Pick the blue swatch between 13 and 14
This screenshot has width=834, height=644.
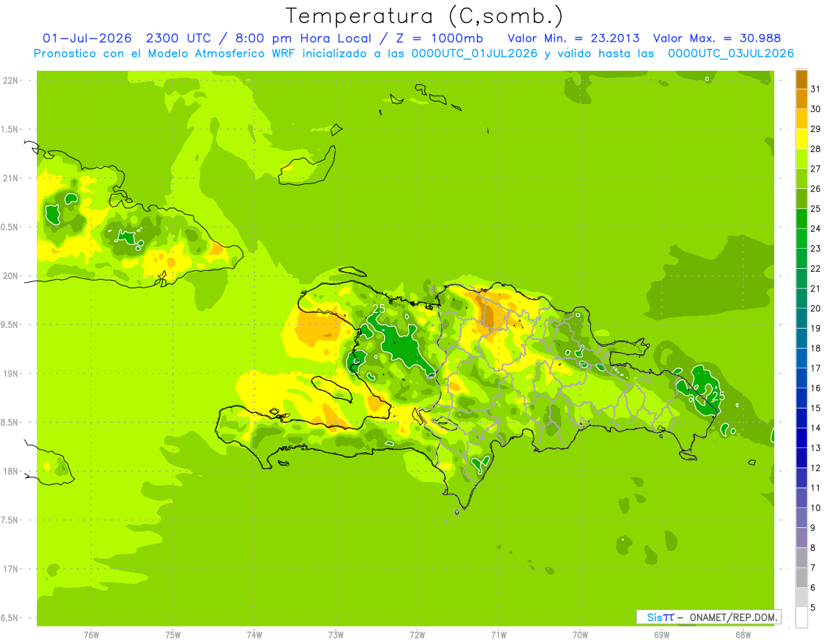tap(801, 438)
